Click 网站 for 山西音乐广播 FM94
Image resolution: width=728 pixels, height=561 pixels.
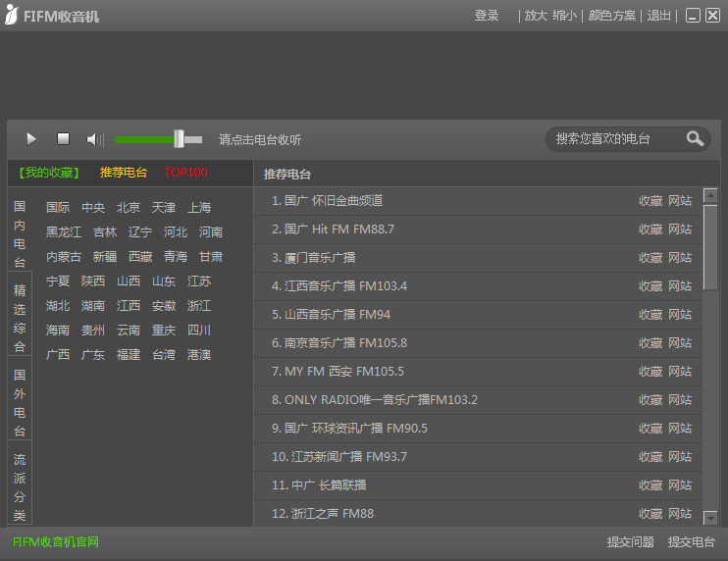point(680,315)
